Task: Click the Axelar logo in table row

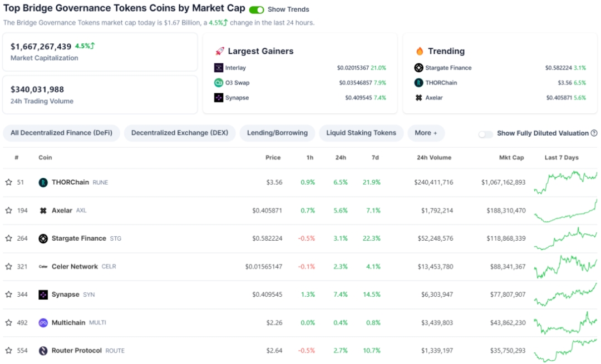Action: (x=43, y=211)
